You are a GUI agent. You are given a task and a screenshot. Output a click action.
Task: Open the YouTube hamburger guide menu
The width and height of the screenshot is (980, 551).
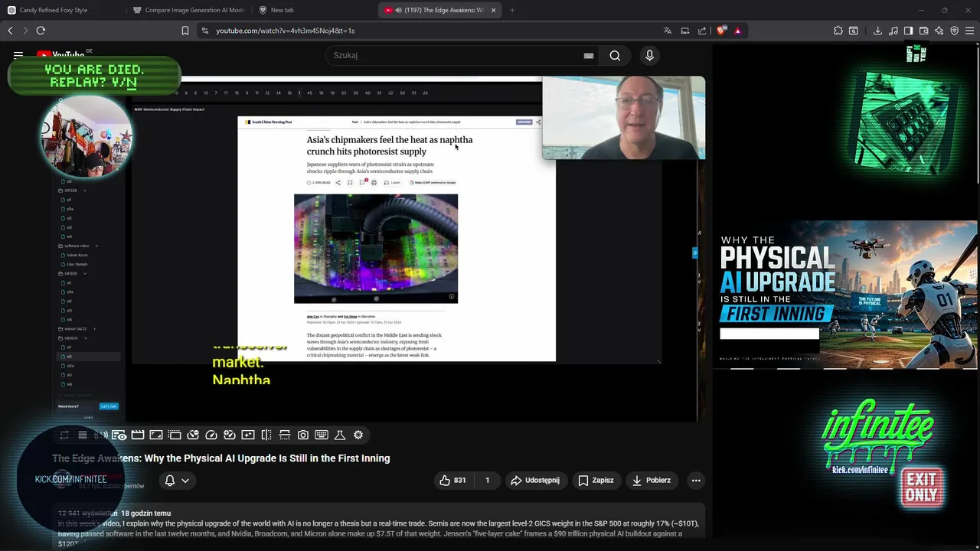click(18, 55)
